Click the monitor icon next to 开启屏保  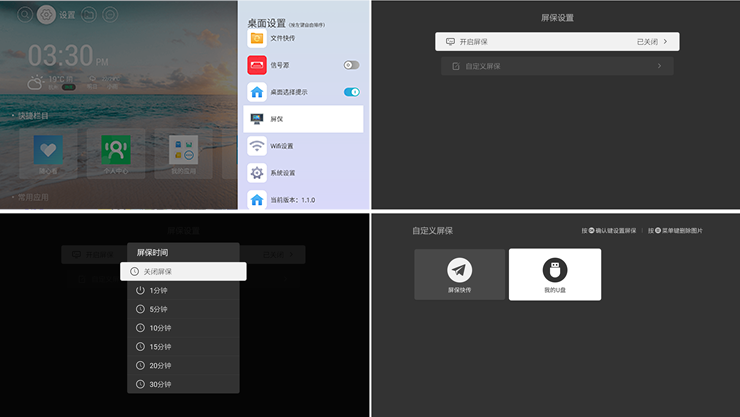[450, 42]
